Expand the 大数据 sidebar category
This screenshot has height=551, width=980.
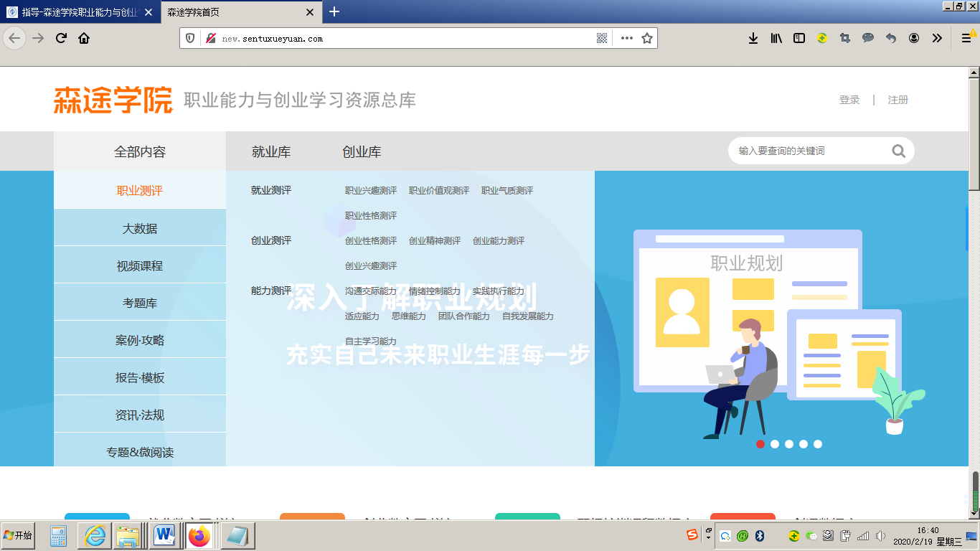coord(140,228)
